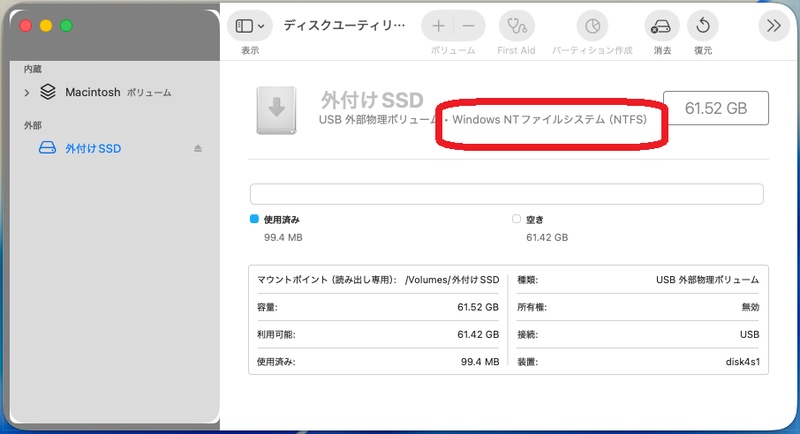Click the blue 使用済み legend swatch

(x=254, y=219)
